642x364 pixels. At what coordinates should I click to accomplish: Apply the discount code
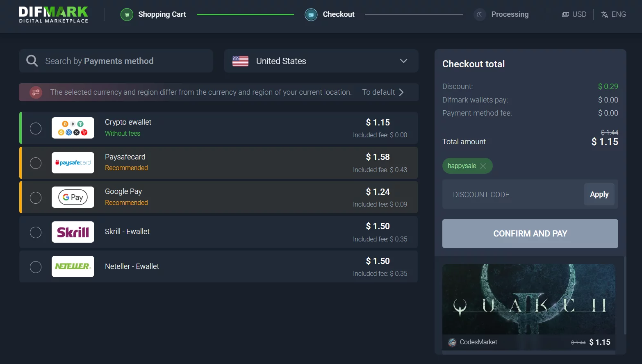pos(599,194)
